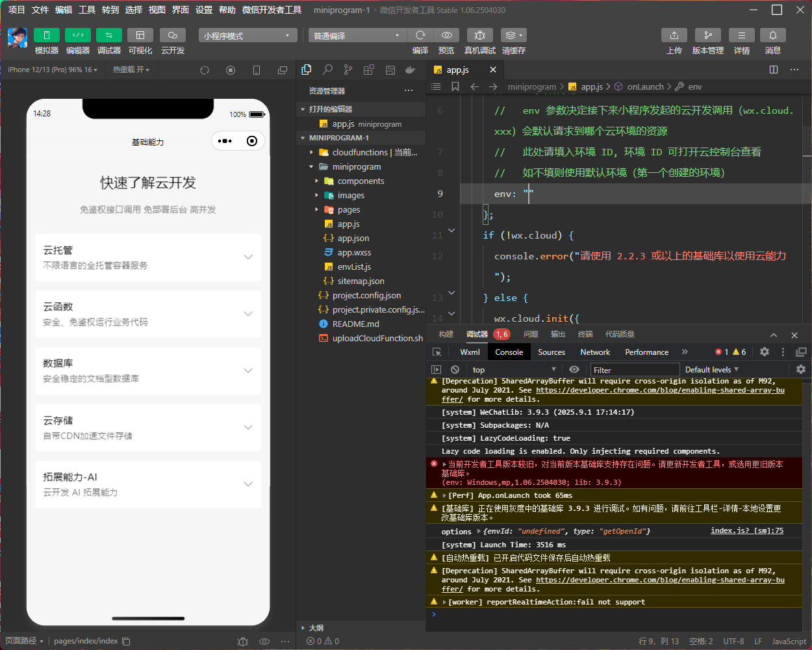This screenshot has width=812, height=650.
Task: Open the 可视化 visual layout button
Action: (x=140, y=35)
